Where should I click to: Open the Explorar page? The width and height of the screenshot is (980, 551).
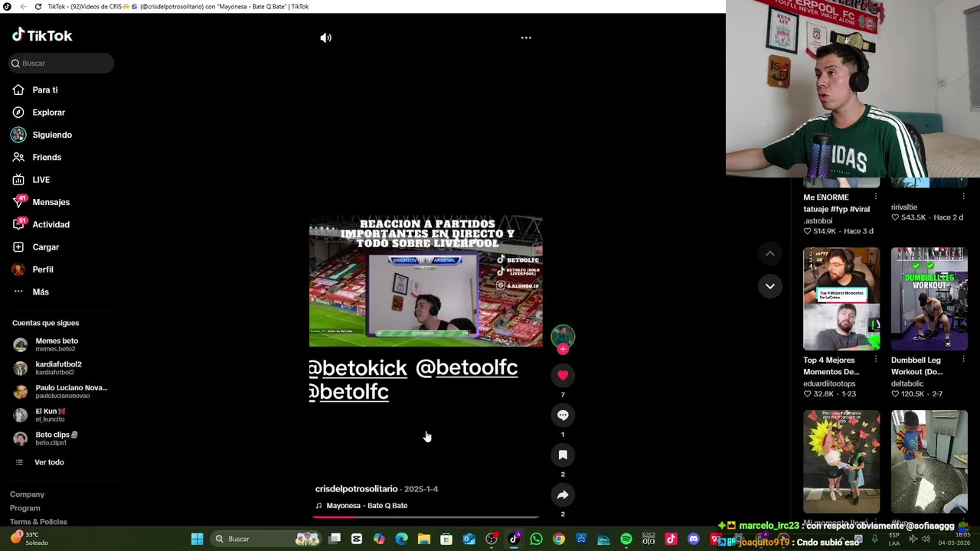pyautogui.click(x=39, y=112)
